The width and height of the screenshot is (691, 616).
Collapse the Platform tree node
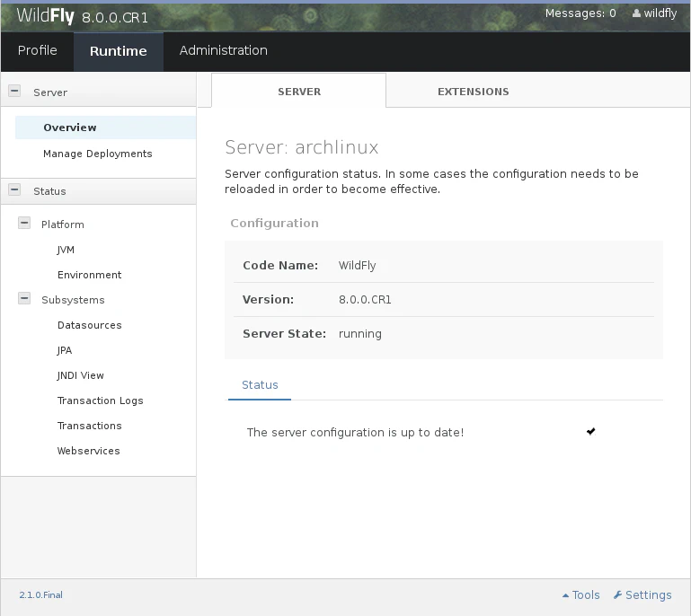pyautogui.click(x=24, y=224)
